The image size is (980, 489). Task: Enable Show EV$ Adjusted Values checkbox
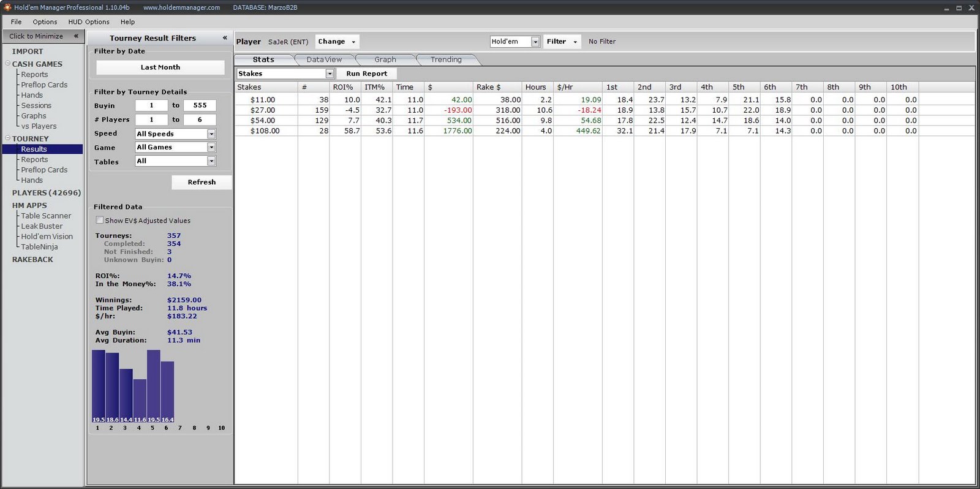coord(99,220)
